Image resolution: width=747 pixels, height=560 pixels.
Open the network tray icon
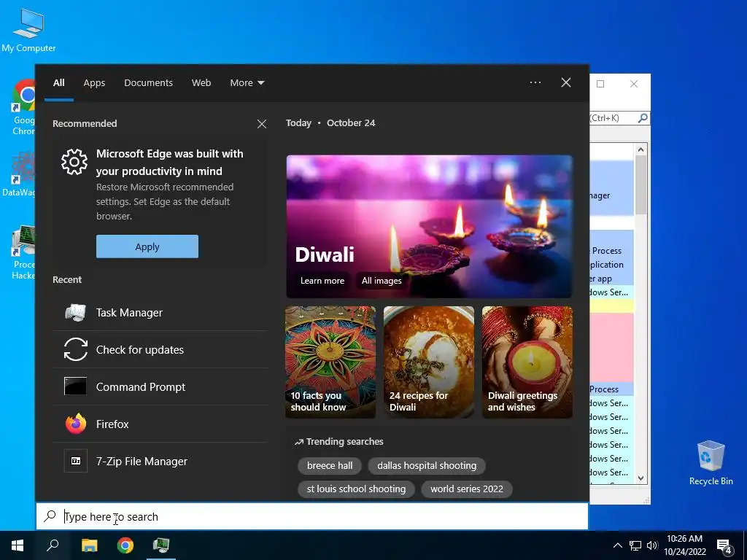pos(635,545)
